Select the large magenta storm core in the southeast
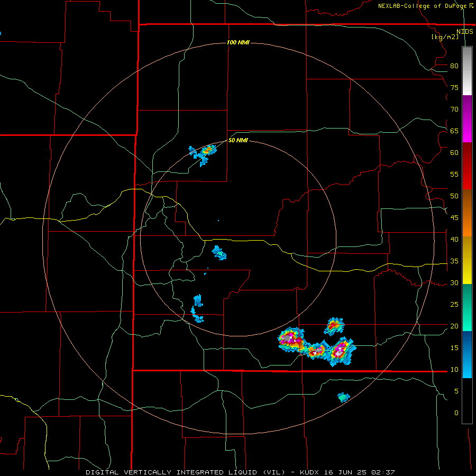Screen dimensions: 476x476 (291, 340)
